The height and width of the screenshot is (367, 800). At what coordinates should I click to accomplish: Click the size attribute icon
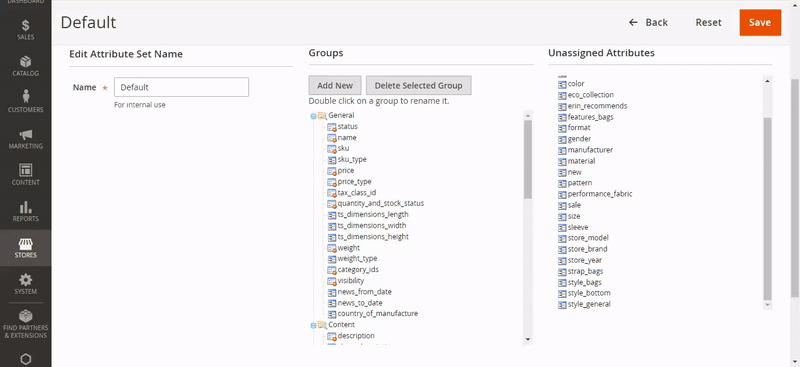coord(562,216)
